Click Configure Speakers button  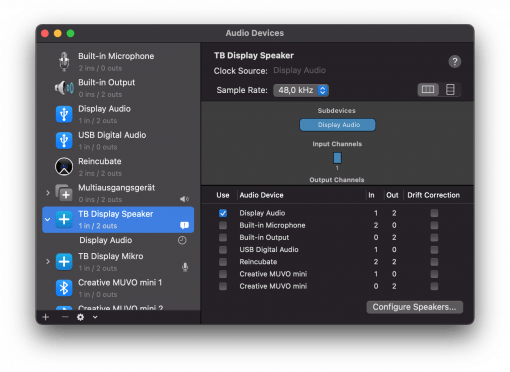(x=414, y=307)
